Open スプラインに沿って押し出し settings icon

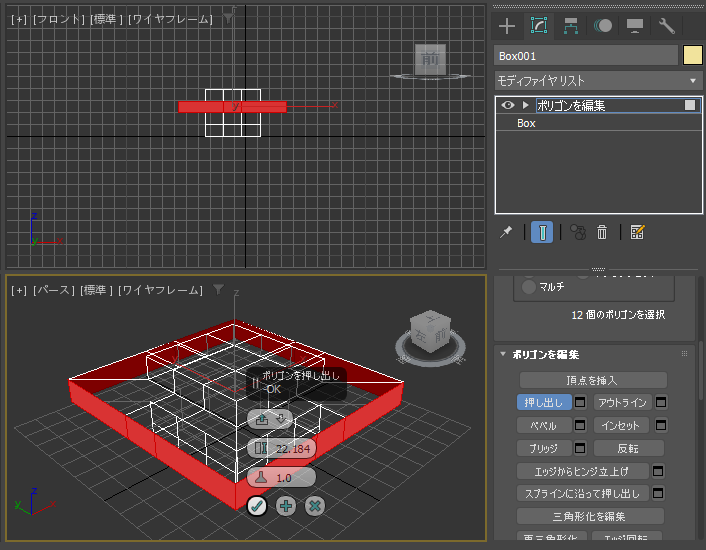point(658,493)
